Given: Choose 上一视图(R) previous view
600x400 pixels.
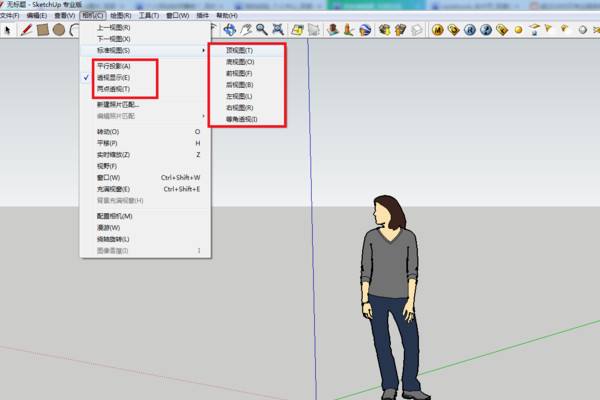Looking at the screenshot, I should tap(113, 27).
